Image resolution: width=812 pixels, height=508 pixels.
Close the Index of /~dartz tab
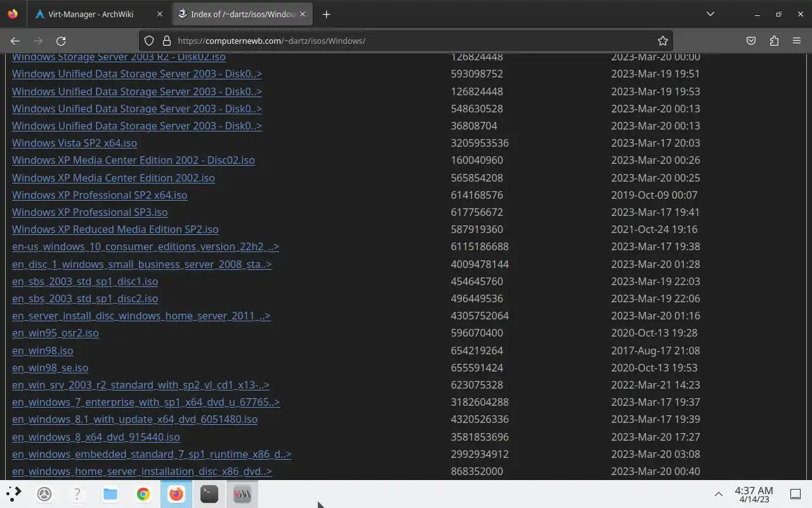pyautogui.click(x=303, y=14)
